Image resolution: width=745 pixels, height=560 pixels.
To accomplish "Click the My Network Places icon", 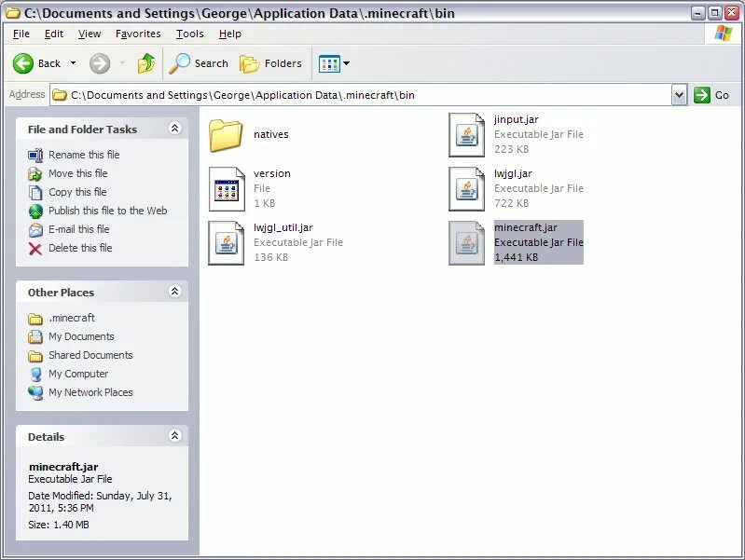I will click(35, 393).
